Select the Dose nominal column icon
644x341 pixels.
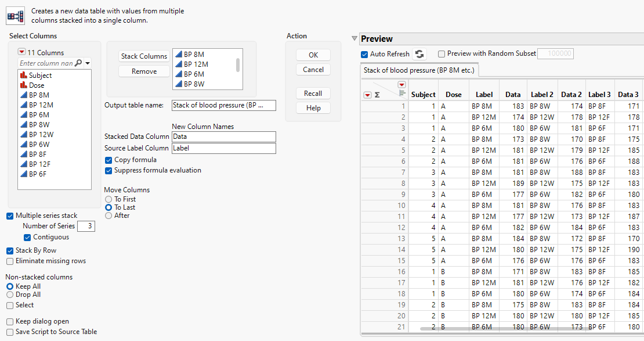click(x=24, y=85)
